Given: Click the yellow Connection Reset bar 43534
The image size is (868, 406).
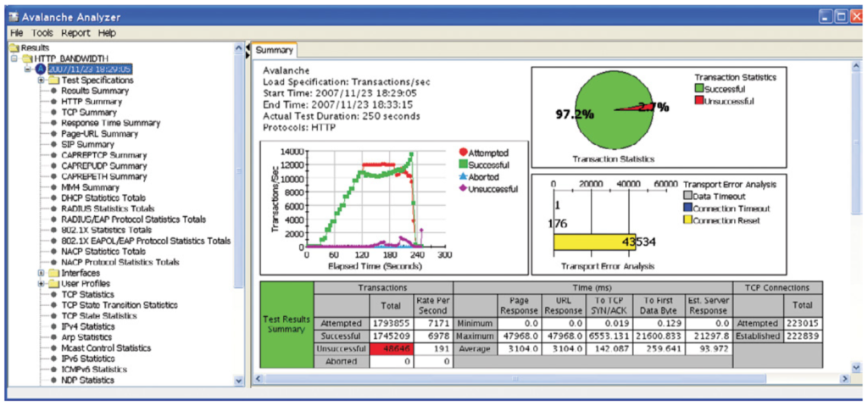Looking at the screenshot, I should (x=594, y=242).
